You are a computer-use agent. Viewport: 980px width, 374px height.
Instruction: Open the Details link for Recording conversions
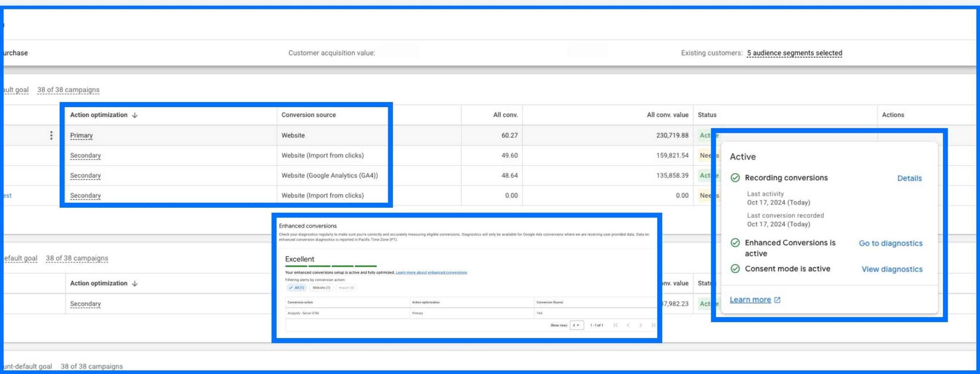910,178
